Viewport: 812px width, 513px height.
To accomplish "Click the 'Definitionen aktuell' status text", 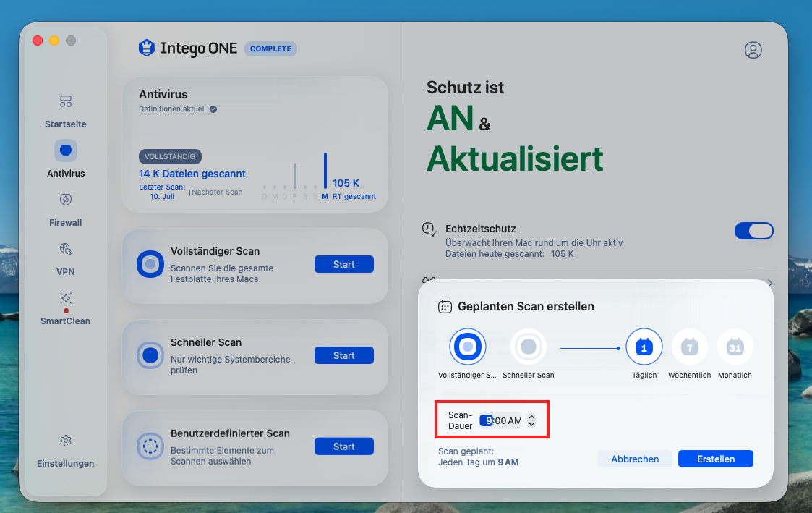I will 172,109.
